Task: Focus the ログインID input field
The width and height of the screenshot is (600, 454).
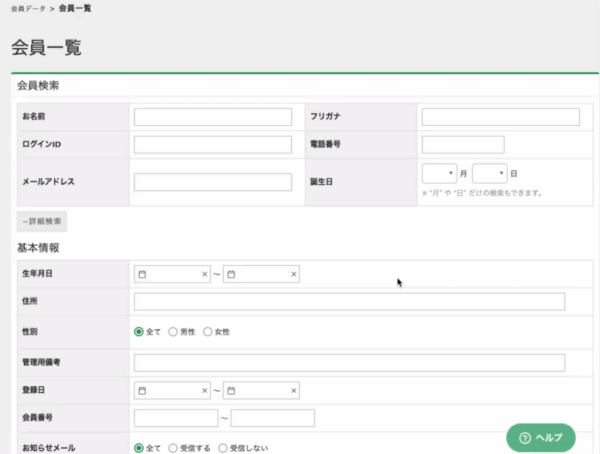Action: pos(213,145)
